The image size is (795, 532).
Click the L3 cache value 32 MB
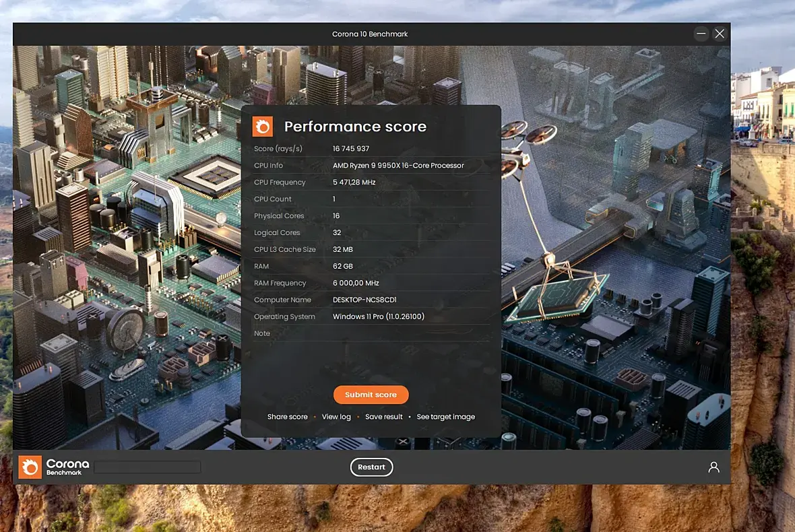343,249
